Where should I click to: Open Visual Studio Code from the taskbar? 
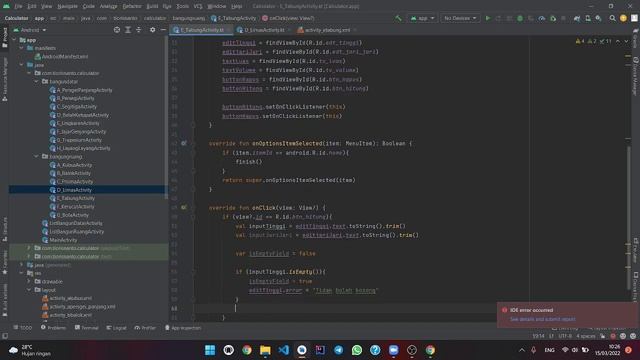tap(283, 350)
